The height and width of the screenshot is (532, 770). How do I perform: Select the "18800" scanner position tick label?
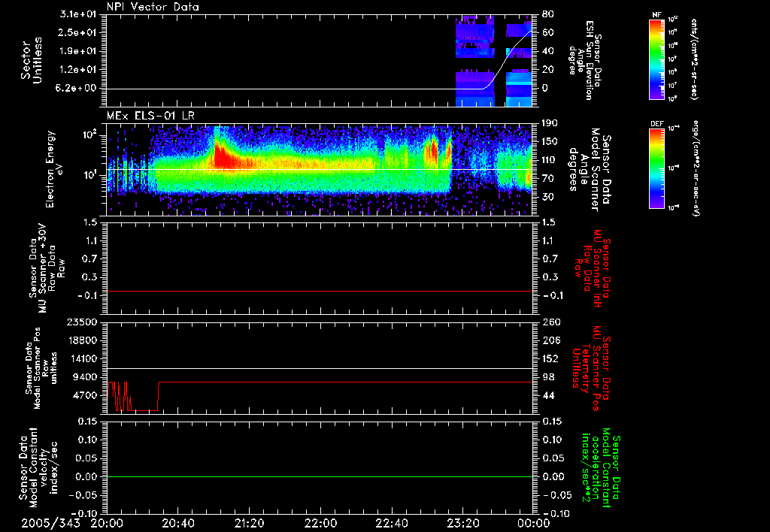[82, 340]
